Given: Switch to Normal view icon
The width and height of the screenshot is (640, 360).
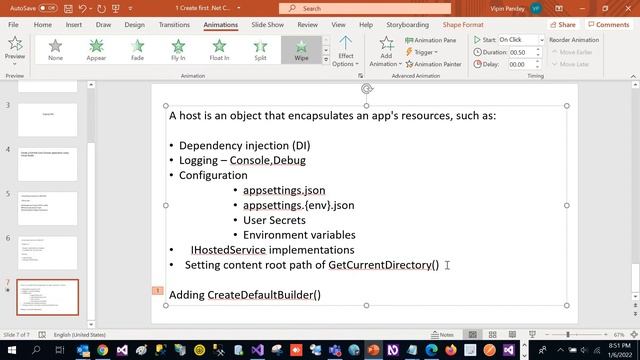Looking at the screenshot, I should (x=473, y=335).
